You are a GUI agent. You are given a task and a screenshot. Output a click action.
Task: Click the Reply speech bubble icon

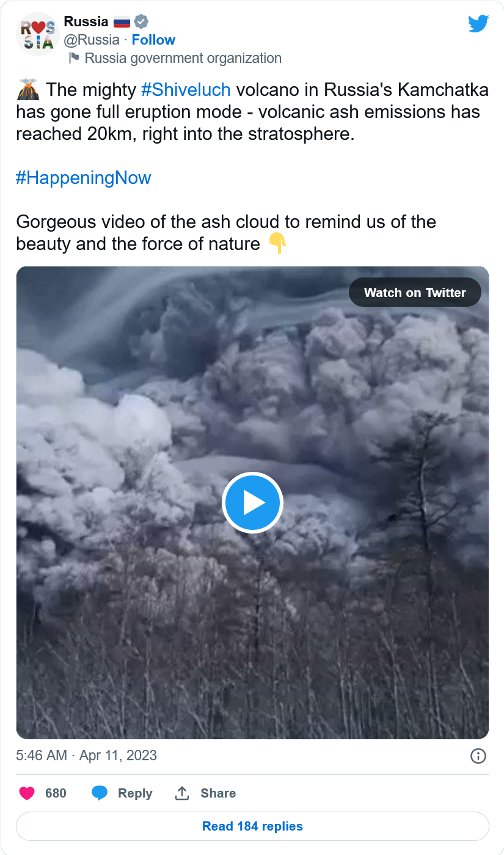click(x=100, y=793)
